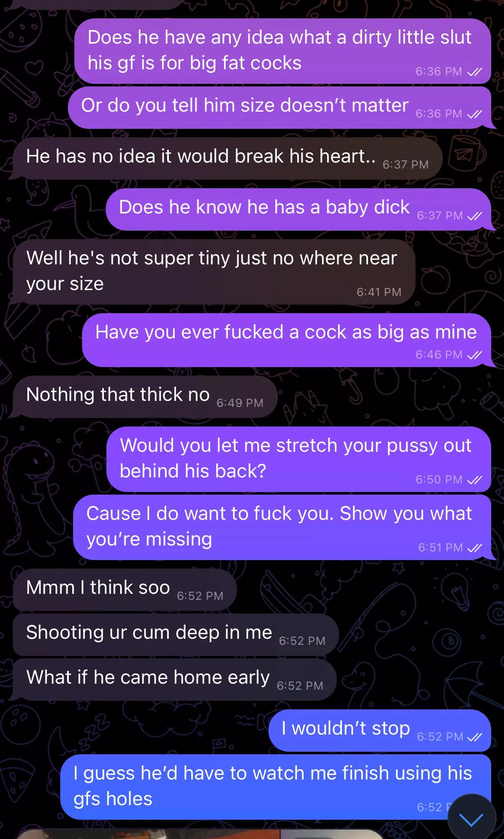
Task: Tap the read-receipt checkmarks at 6:50 PM
Action: click(475, 480)
